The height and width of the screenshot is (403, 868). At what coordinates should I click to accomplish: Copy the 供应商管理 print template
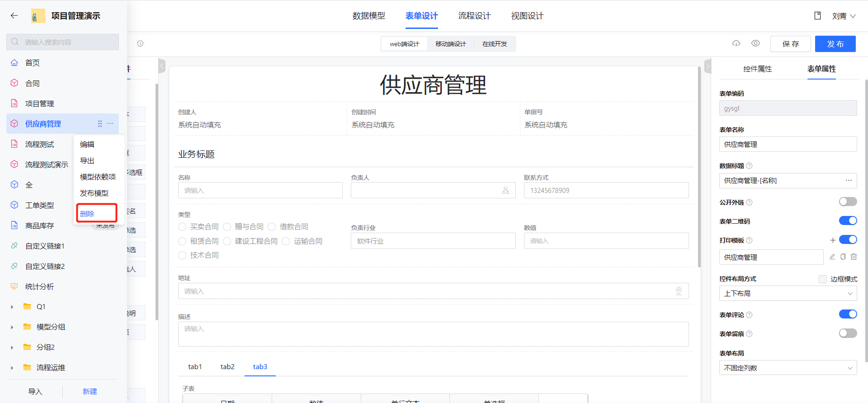843,257
